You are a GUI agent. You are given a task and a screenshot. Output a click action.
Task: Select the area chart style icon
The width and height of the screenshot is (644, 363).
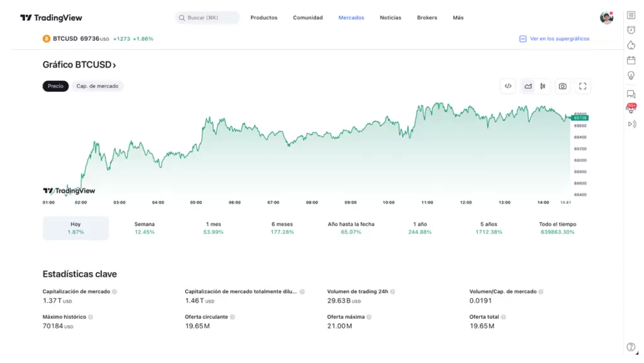[x=528, y=86]
